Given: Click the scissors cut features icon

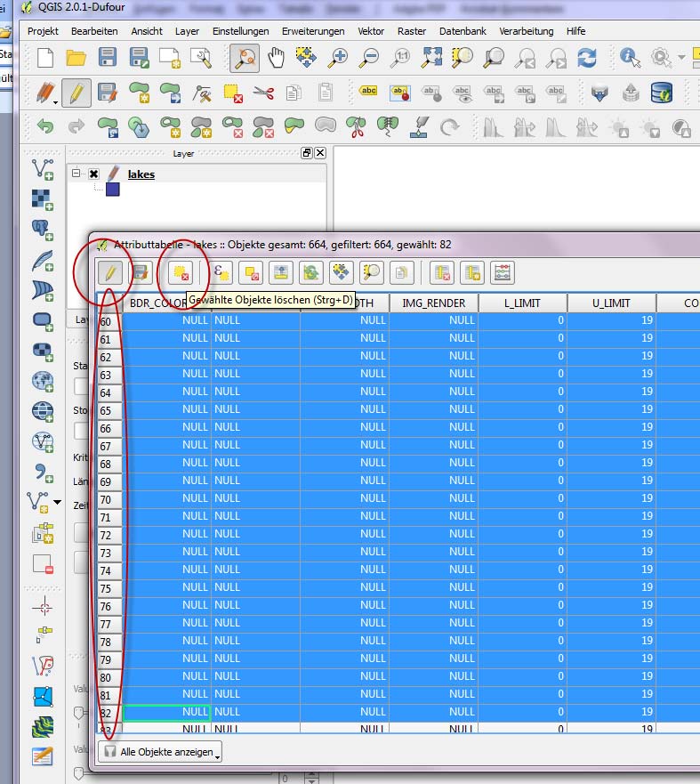Looking at the screenshot, I should 262,93.
